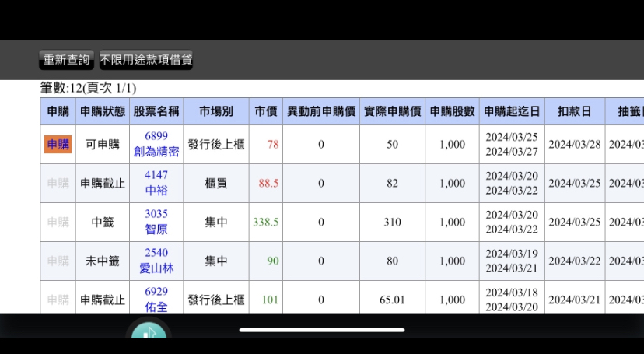Open stock link 3035 智原

point(156,222)
